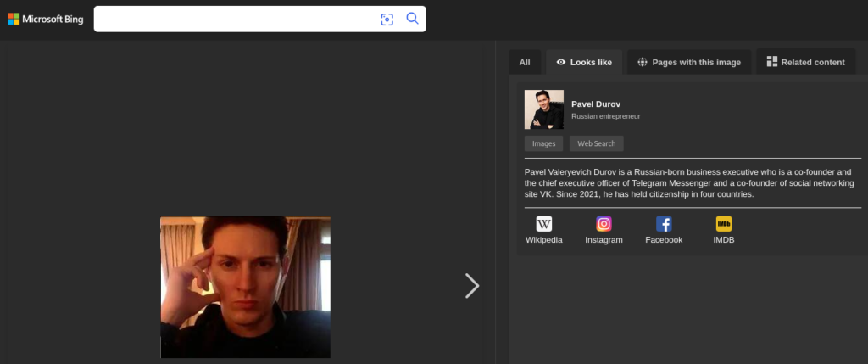Open the Facebook icon link

[664, 224]
